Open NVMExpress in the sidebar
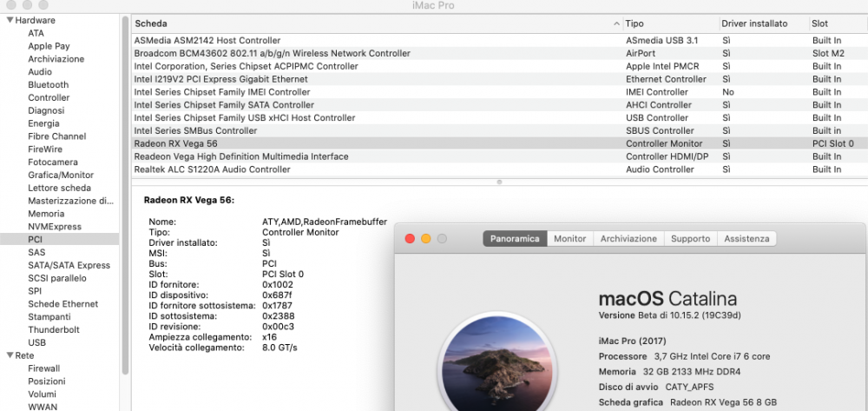Screen dimensions: 868x411 coord(54,227)
